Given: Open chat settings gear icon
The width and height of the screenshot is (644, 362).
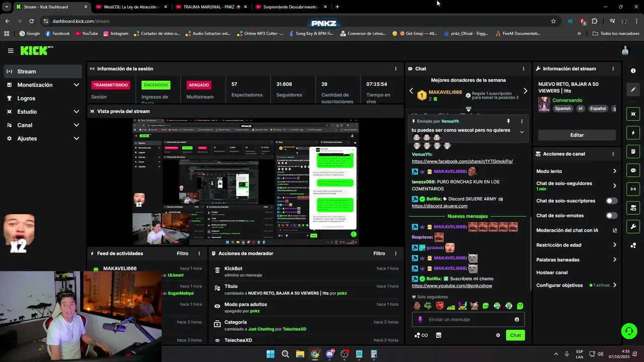Looking at the screenshot, I should point(498,335).
